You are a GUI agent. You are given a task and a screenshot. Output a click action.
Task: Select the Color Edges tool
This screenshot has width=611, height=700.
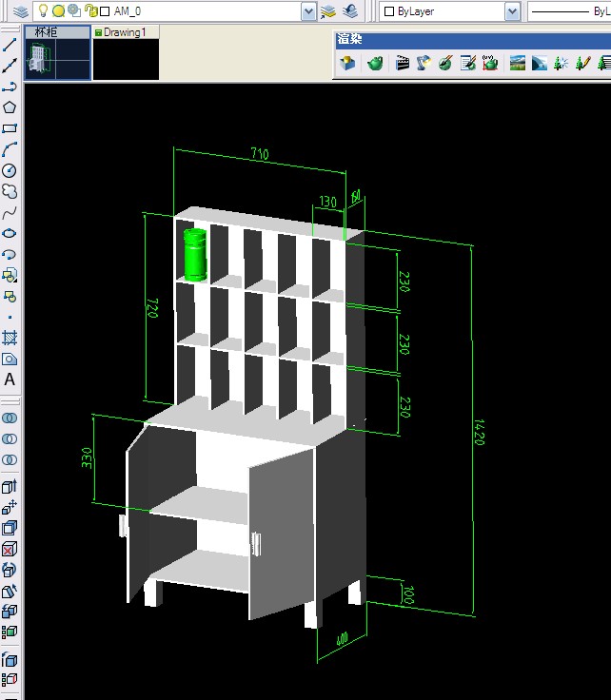click(x=10, y=680)
